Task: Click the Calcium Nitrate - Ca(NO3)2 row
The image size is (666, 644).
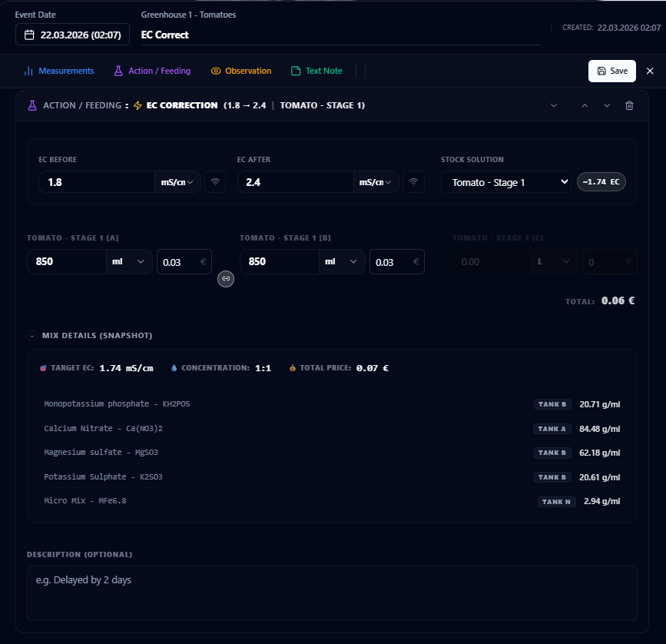Action: 332,429
